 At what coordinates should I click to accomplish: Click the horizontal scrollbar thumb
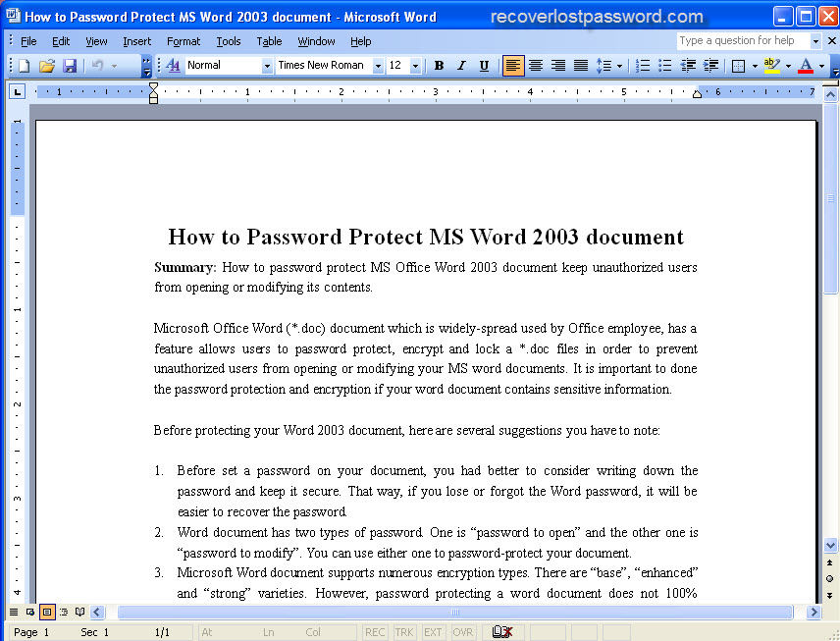coord(454,613)
